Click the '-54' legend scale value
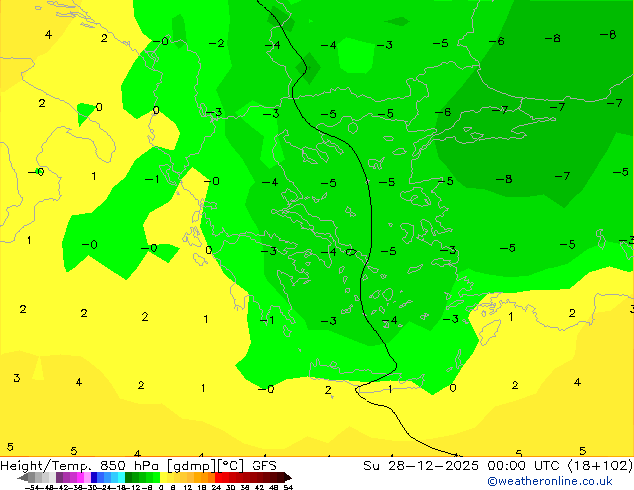The image size is (634, 490). pos(32,488)
